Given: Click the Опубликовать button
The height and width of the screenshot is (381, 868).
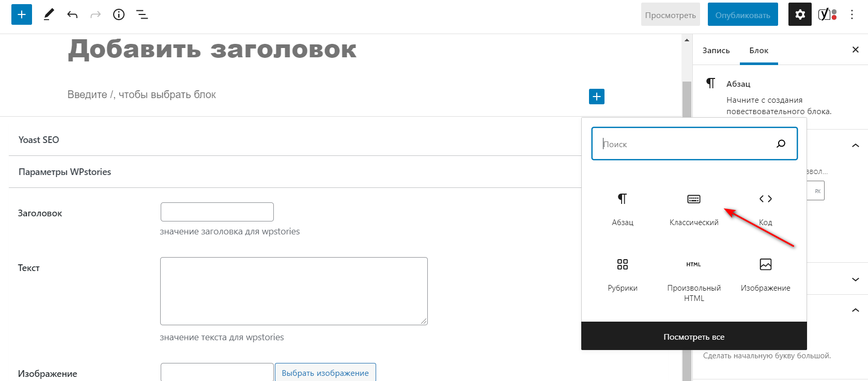Looking at the screenshot, I should (x=742, y=15).
